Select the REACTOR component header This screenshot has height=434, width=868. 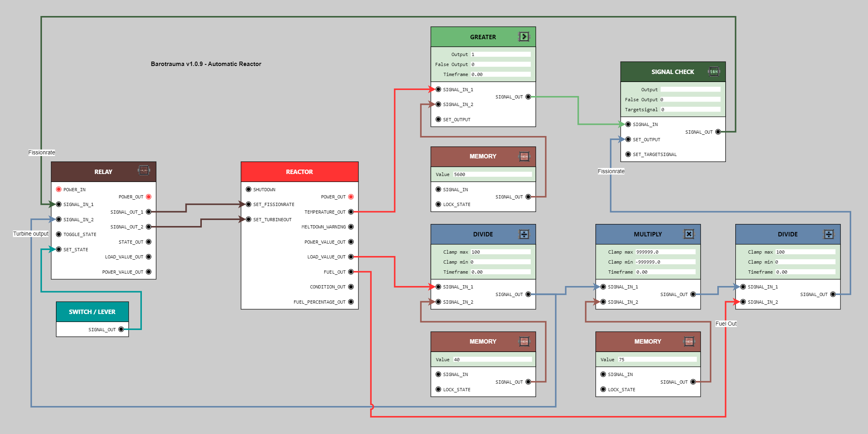(x=299, y=171)
